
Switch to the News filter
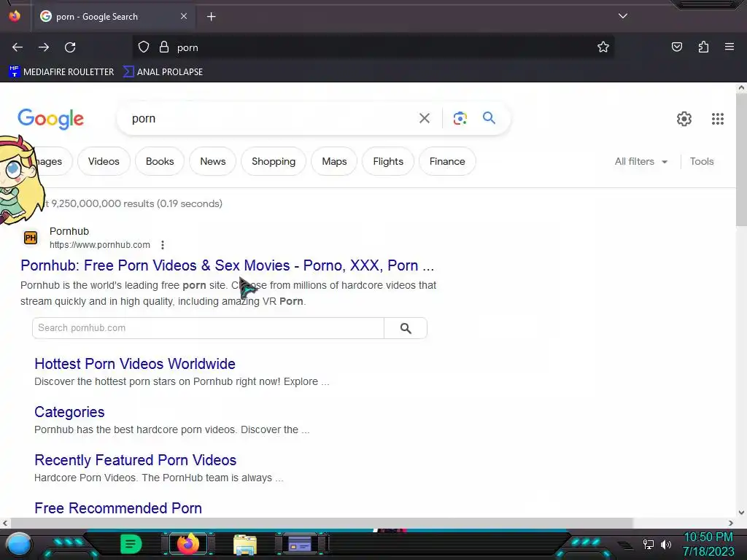pos(212,161)
